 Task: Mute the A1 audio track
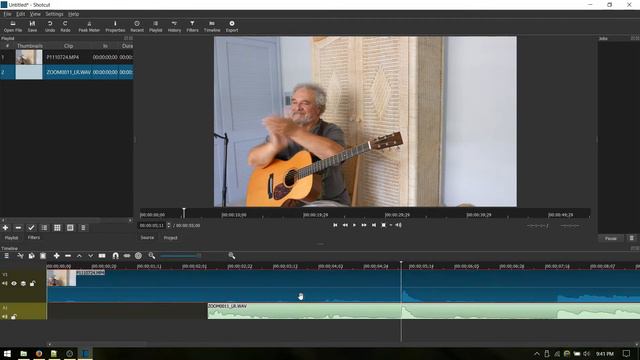coord(5,316)
